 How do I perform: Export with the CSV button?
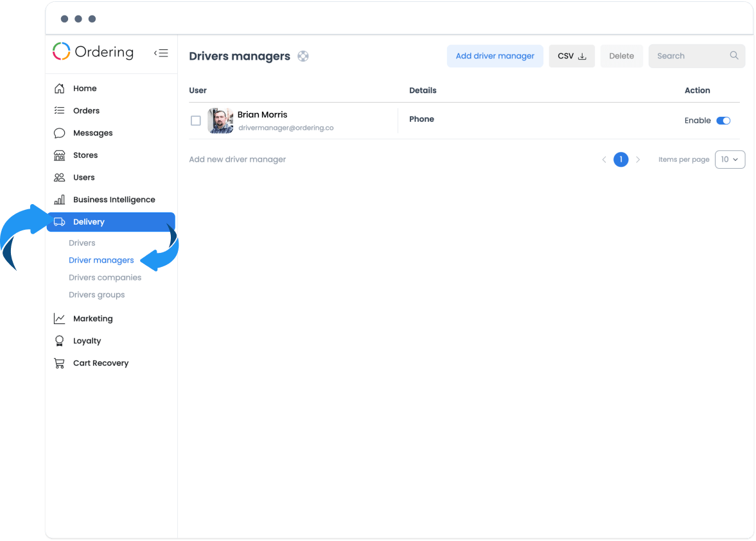click(572, 56)
